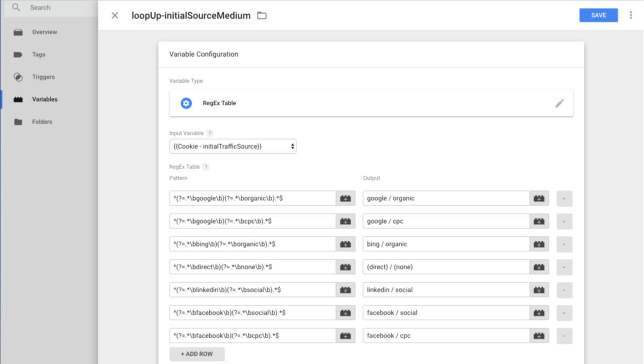644x364 pixels.
Task: Go to Overview in sidebar
Action: tap(44, 32)
